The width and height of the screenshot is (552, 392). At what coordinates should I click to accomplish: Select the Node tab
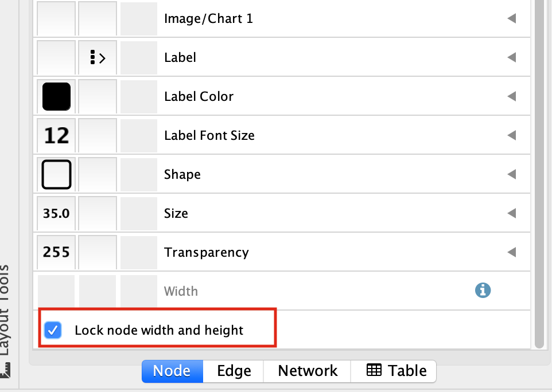click(172, 371)
